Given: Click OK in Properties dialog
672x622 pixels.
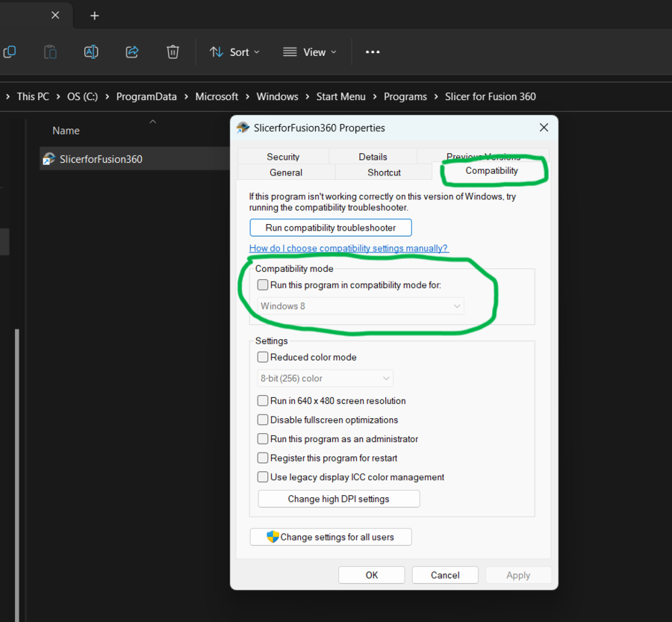Looking at the screenshot, I should pos(372,575).
